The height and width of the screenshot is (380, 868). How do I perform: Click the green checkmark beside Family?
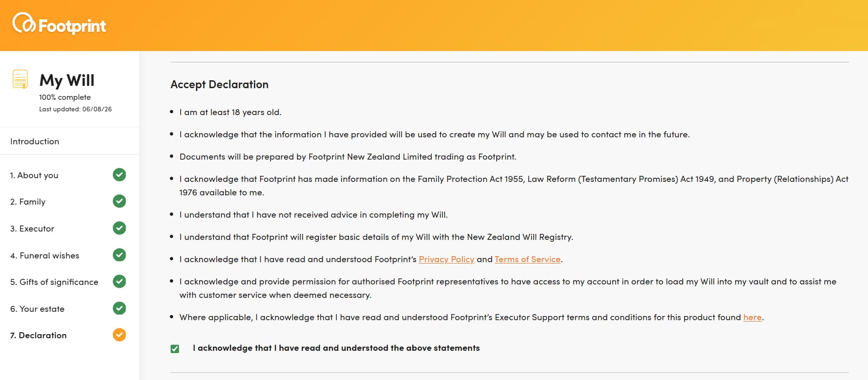point(119,201)
